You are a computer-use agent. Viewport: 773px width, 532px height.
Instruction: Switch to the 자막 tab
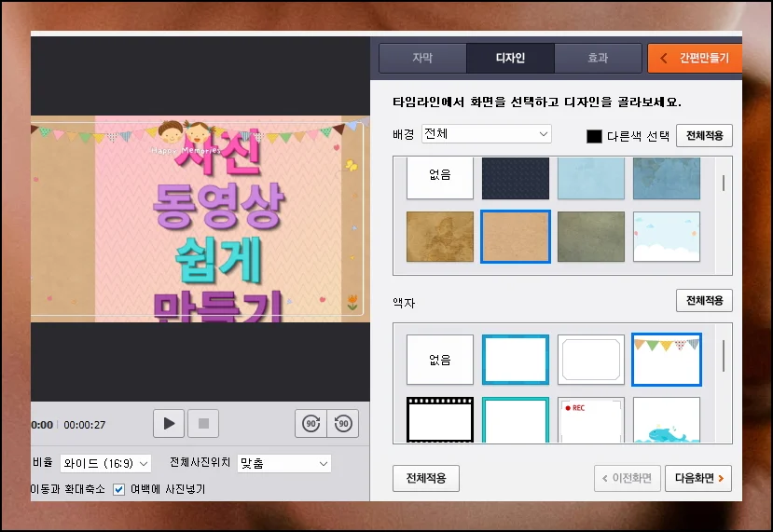tap(422, 58)
